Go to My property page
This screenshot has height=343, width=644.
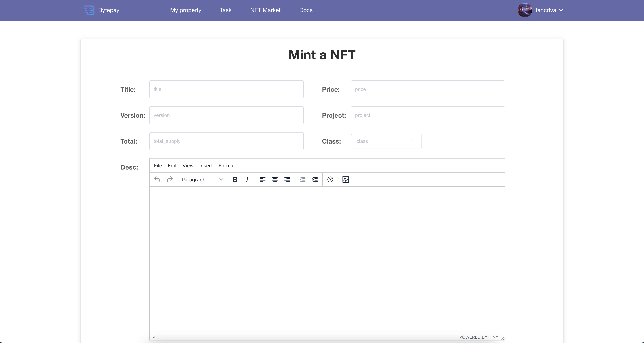coord(186,10)
